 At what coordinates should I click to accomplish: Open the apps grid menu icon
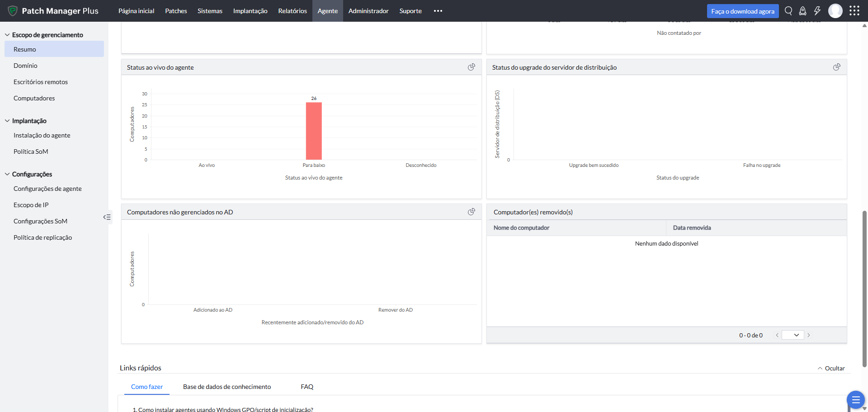click(x=854, y=11)
